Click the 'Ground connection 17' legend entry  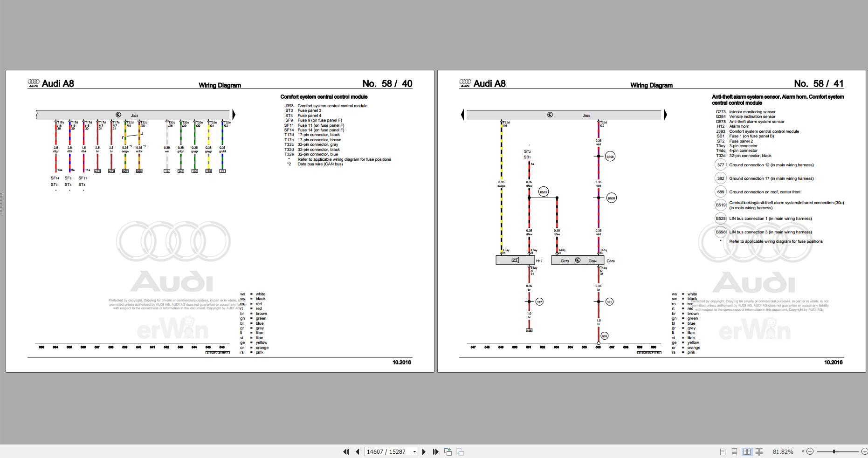click(772, 178)
